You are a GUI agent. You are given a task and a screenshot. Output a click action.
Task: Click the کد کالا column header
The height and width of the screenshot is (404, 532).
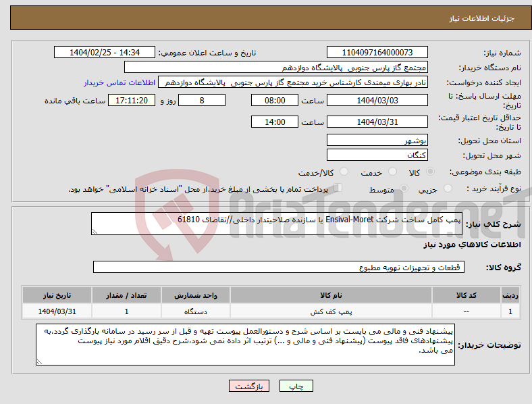click(467, 295)
